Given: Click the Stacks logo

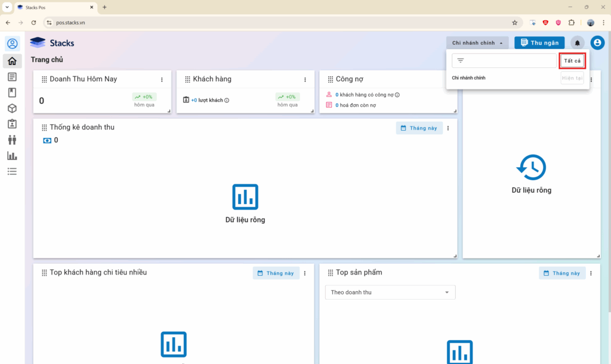Looking at the screenshot, I should (x=53, y=43).
